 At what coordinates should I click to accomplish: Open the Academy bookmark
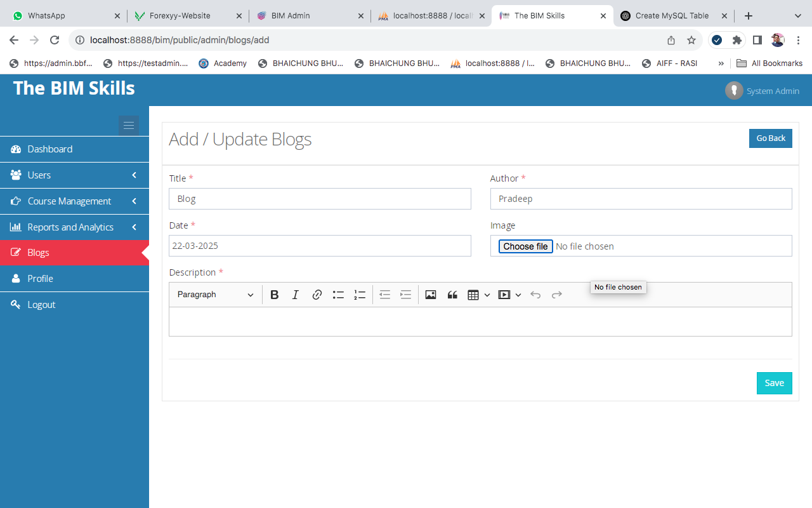point(223,63)
